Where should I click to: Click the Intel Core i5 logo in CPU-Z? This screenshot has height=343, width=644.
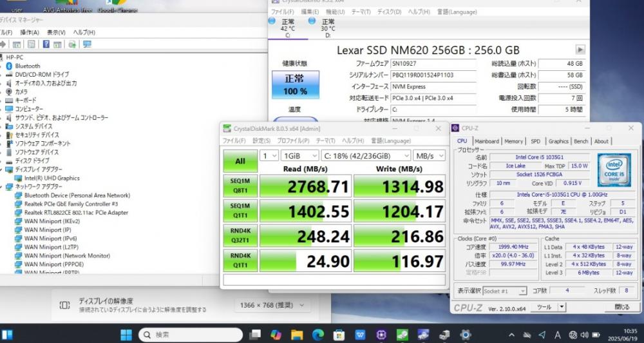point(614,170)
